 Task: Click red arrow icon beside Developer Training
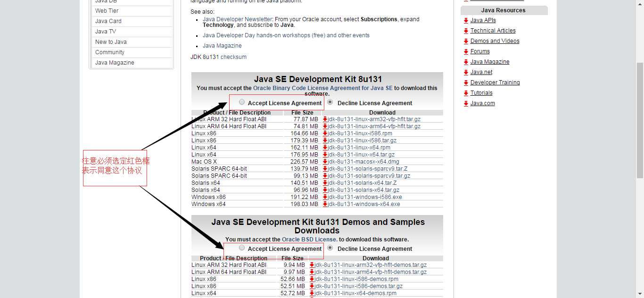[466, 83]
